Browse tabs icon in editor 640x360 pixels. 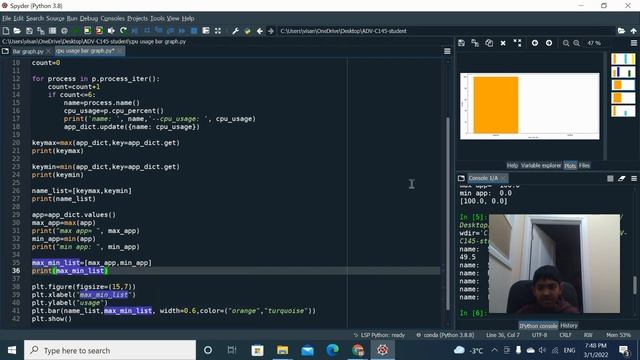[5, 51]
